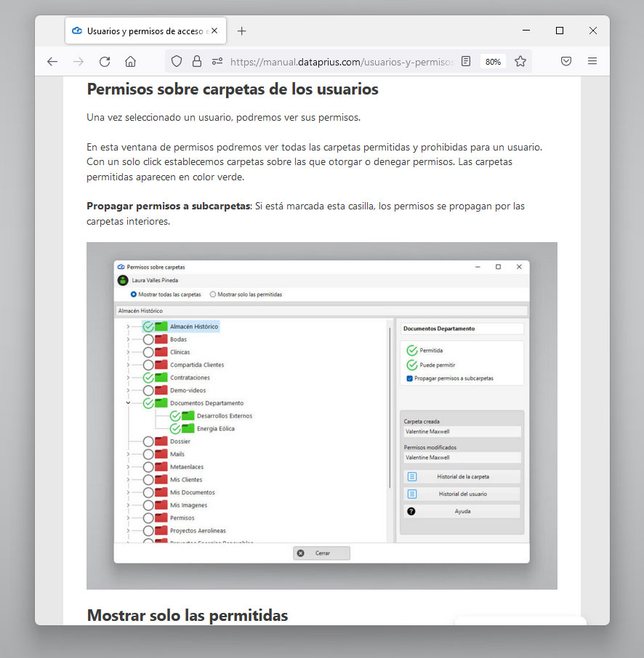Toggle Propagar permisos a subcarpetas checkbox
Viewport: 644px width, 658px height.
pyautogui.click(x=409, y=379)
